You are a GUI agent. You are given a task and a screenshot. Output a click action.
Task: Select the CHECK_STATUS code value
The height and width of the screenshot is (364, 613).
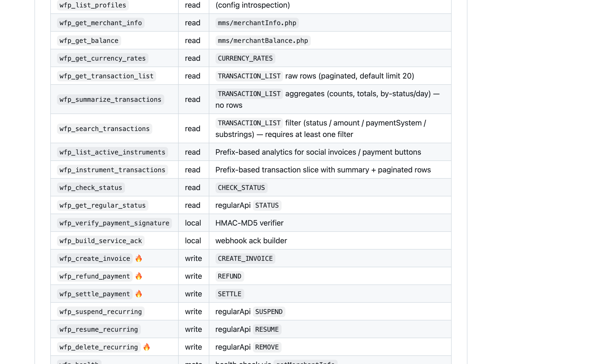pos(241,188)
